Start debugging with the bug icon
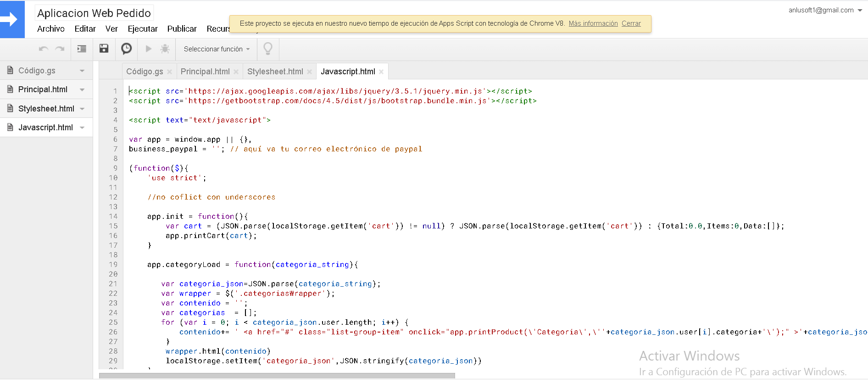868x383 pixels. coord(165,49)
